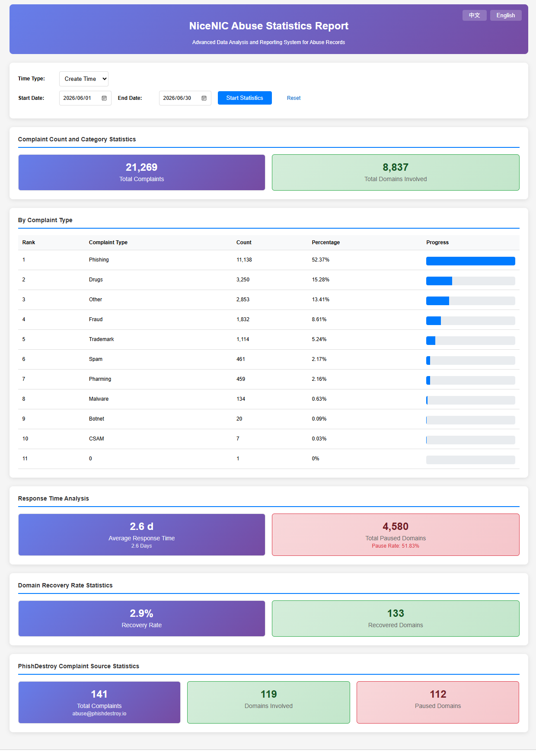Click the Drugs progress bar

point(471,281)
